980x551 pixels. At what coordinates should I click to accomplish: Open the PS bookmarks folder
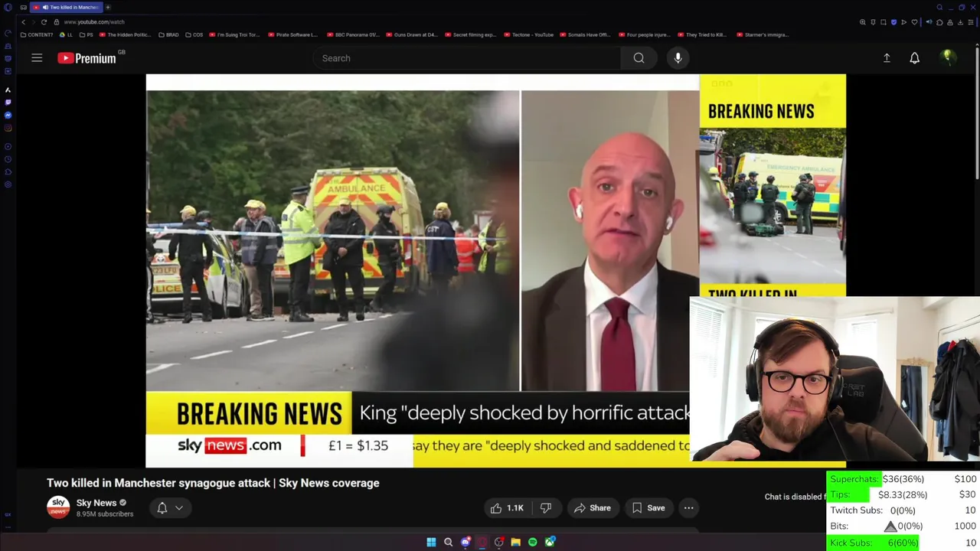tap(87, 34)
